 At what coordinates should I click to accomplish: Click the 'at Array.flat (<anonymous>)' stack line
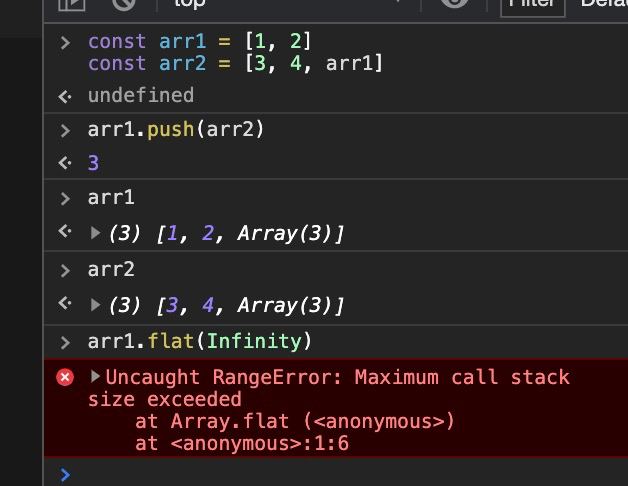point(295,421)
